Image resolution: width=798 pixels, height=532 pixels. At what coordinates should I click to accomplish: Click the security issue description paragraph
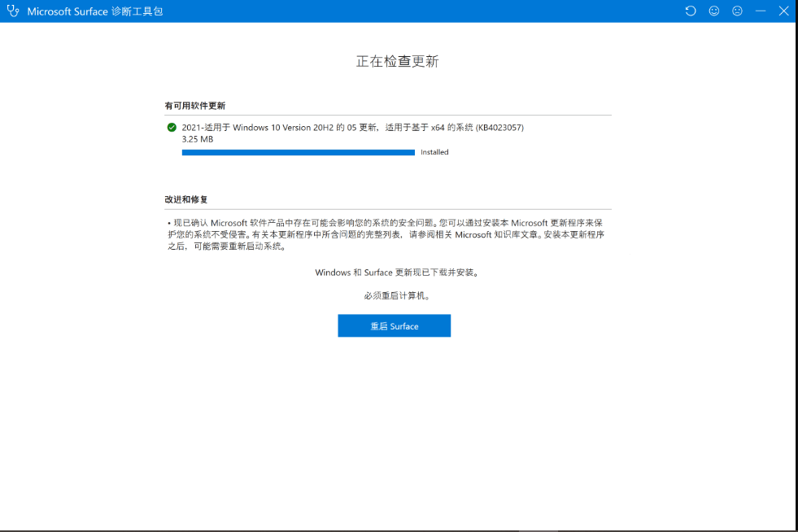tap(386, 235)
